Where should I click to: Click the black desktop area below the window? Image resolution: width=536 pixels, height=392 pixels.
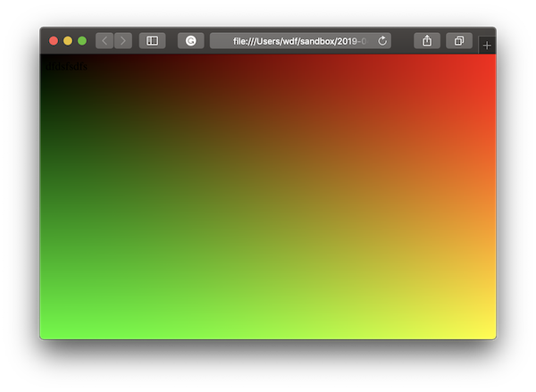pyautogui.click(x=268, y=368)
